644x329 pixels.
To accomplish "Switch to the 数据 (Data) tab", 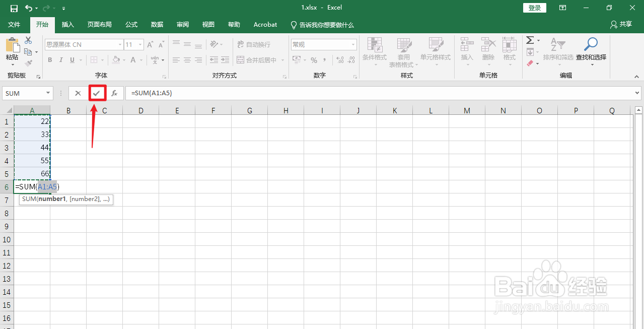I will tap(157, 25).
